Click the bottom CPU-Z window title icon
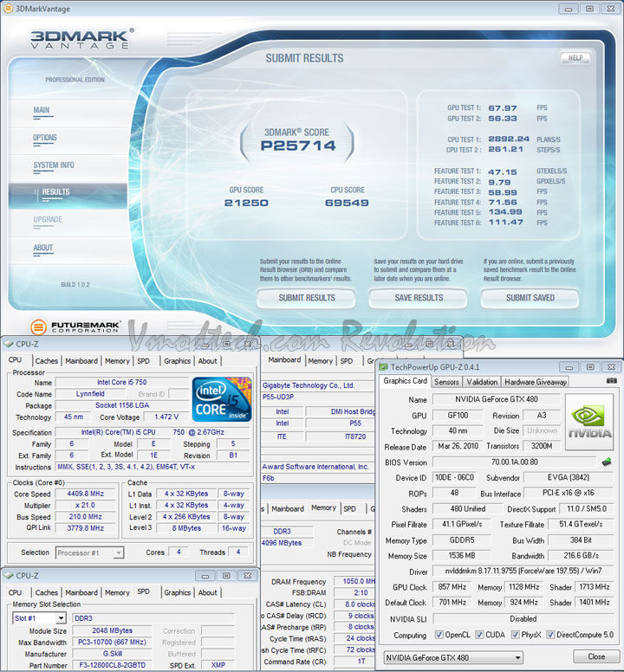 pyautogui.click(x=8, y=576)
